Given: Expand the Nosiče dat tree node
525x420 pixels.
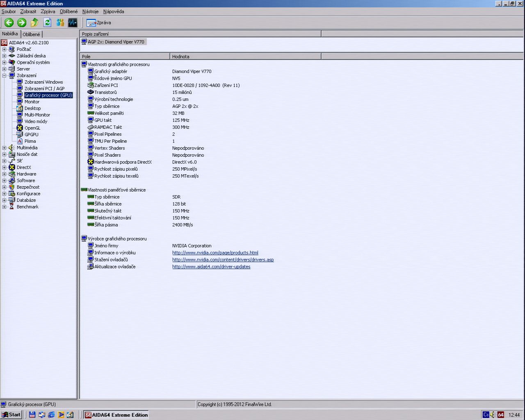Looking at the screenshot, I should tap(5, 154).
